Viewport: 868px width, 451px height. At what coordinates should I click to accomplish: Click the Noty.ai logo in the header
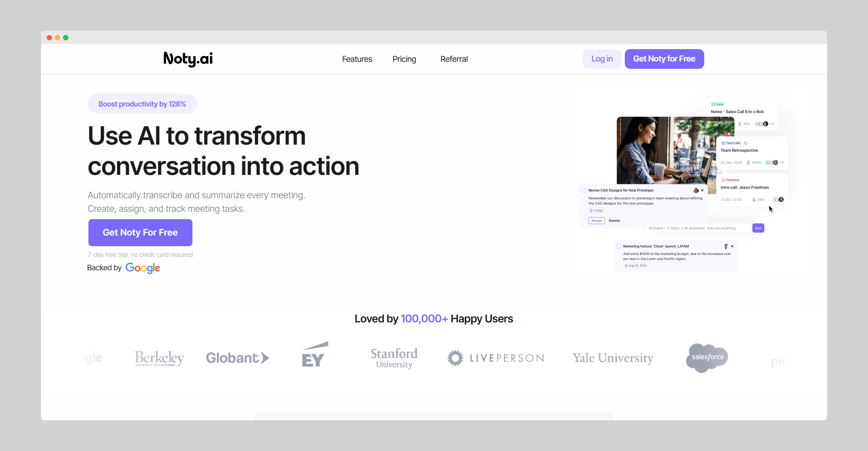coord(188,59)
